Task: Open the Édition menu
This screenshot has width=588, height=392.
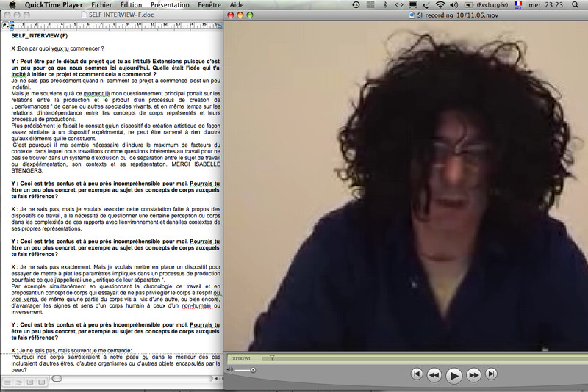Action: (x=131, y=4)
